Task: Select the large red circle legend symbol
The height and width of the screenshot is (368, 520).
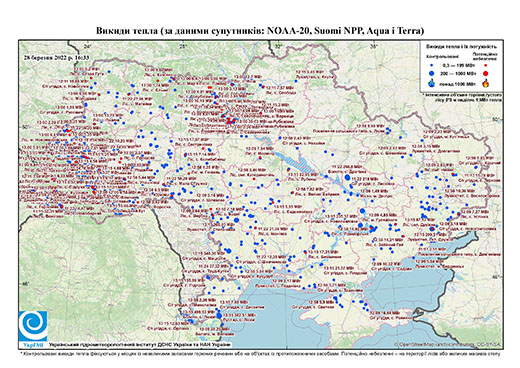Action: 486,73
